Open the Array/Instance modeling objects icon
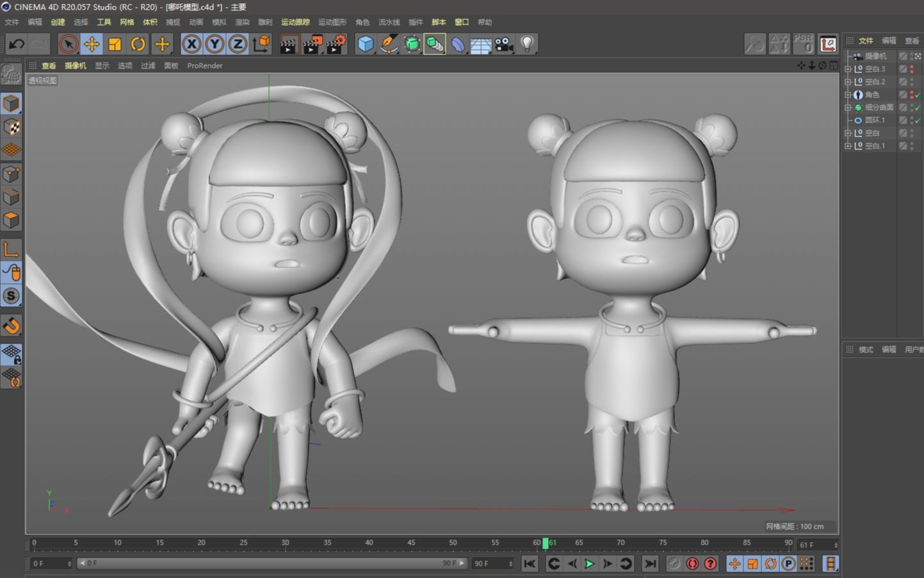Screen dimensions: 924x578 click(x=435, y=44)
